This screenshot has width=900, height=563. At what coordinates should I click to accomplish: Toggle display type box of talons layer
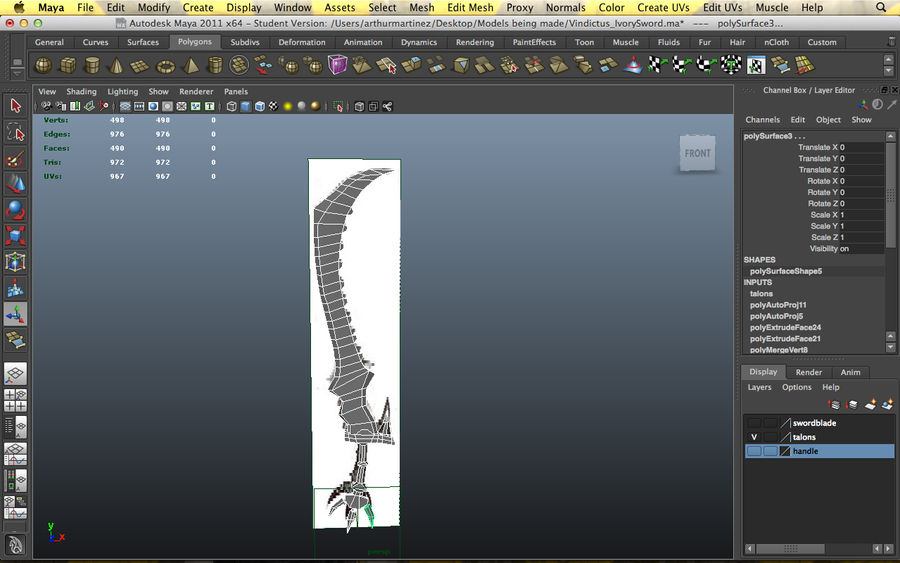click(770, 437)
